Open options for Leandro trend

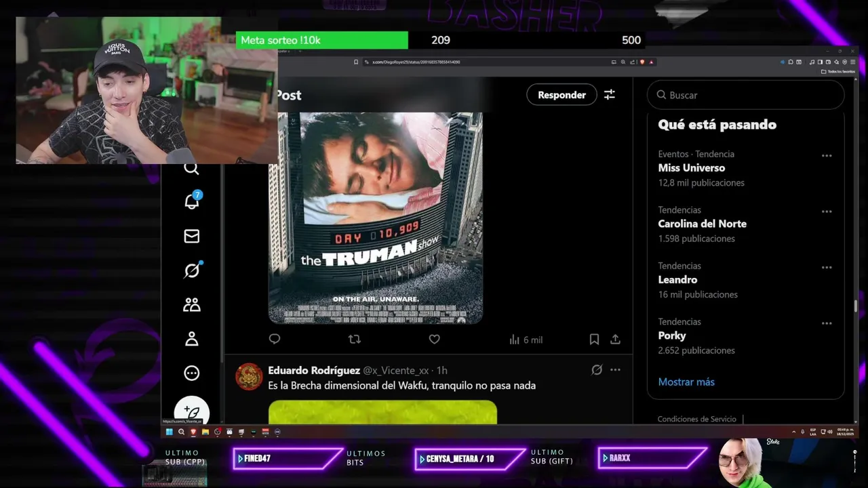point(827,268)
